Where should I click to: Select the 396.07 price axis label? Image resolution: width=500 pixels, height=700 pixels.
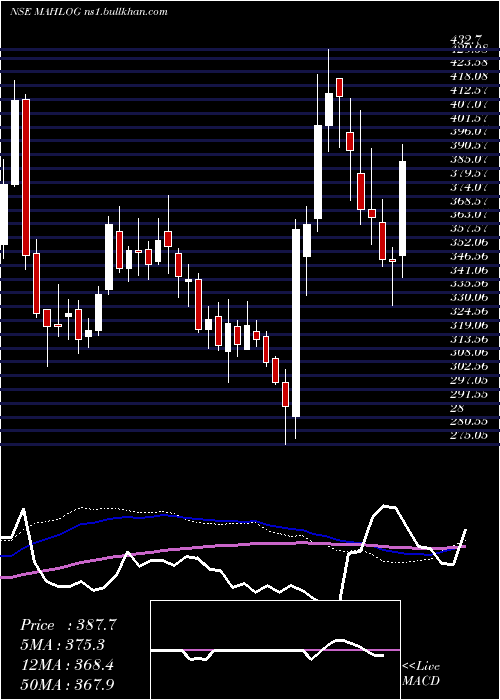click(469, 132)
